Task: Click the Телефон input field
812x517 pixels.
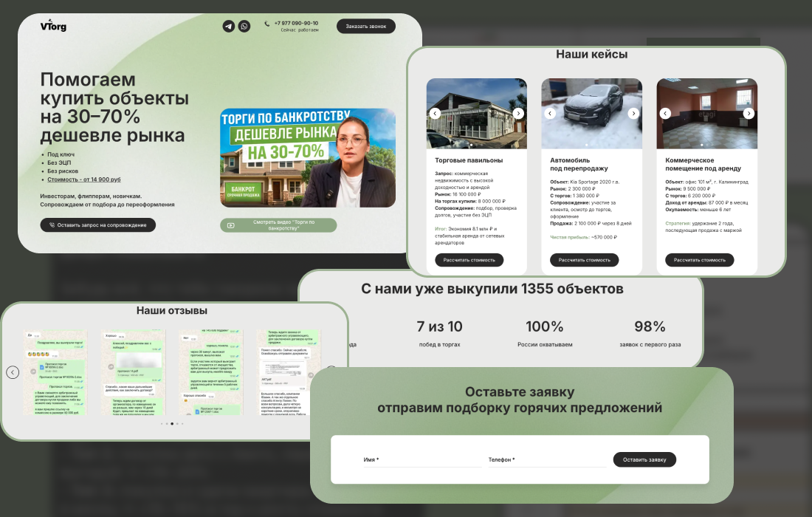Action: point(546,462)
